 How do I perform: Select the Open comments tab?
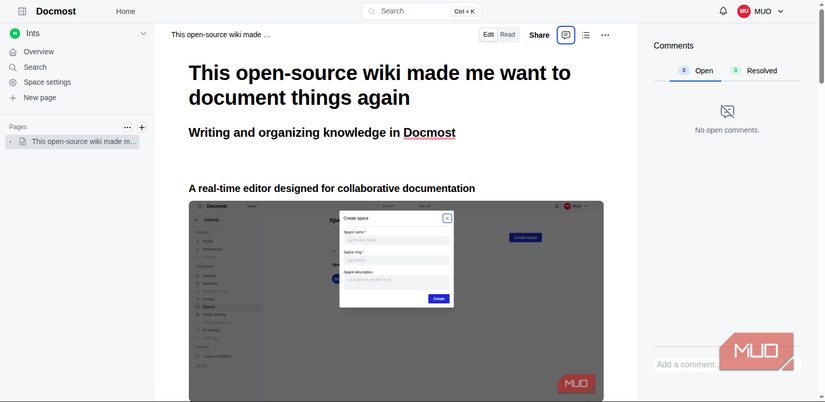point(696,71)
